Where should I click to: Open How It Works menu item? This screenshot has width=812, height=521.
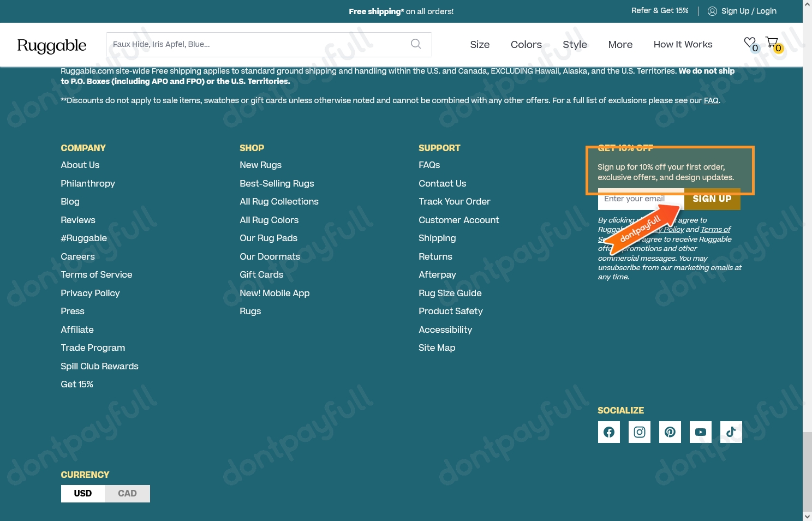683,45
